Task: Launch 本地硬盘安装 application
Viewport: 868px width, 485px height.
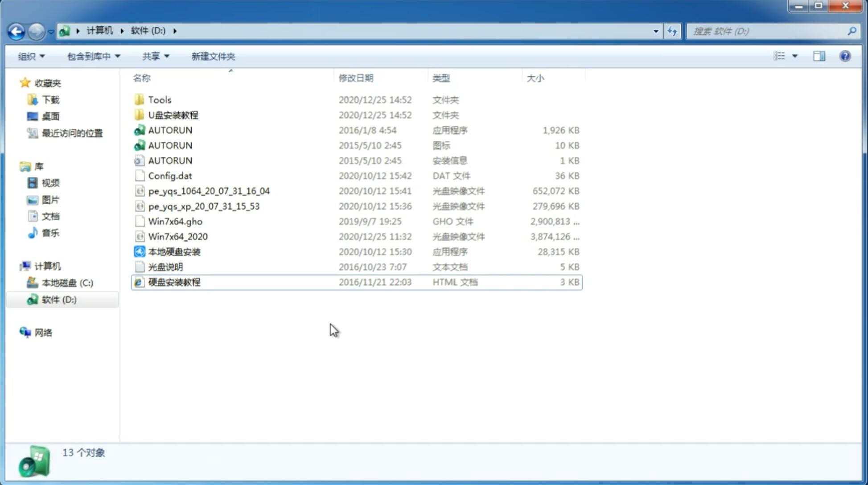Action: (174, 251)
